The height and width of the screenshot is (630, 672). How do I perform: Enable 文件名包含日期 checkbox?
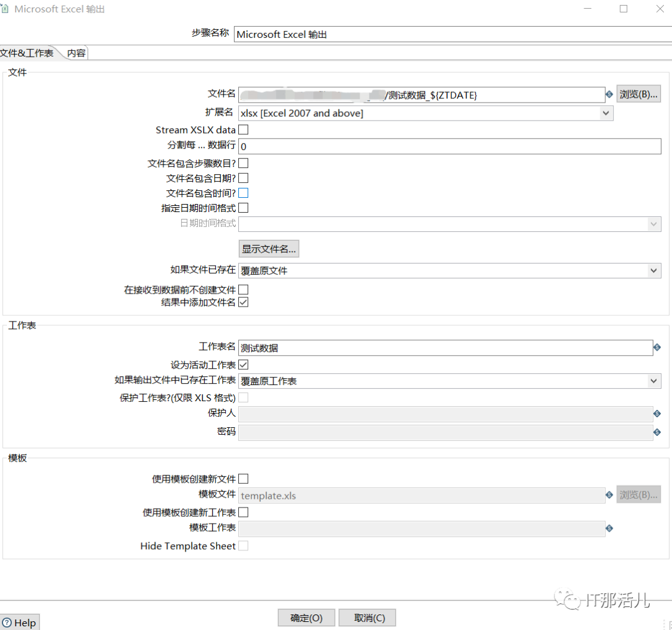click(x=243, y=178)
